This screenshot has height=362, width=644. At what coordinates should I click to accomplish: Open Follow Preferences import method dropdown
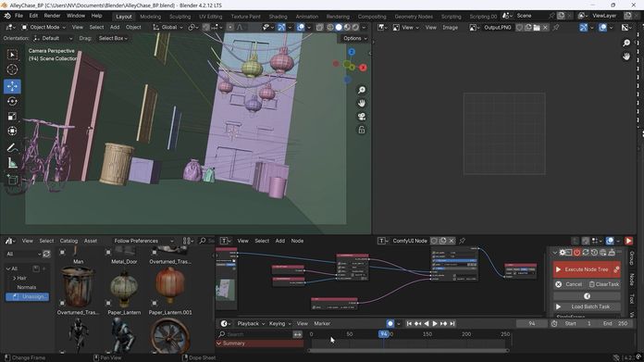[143, 241]
